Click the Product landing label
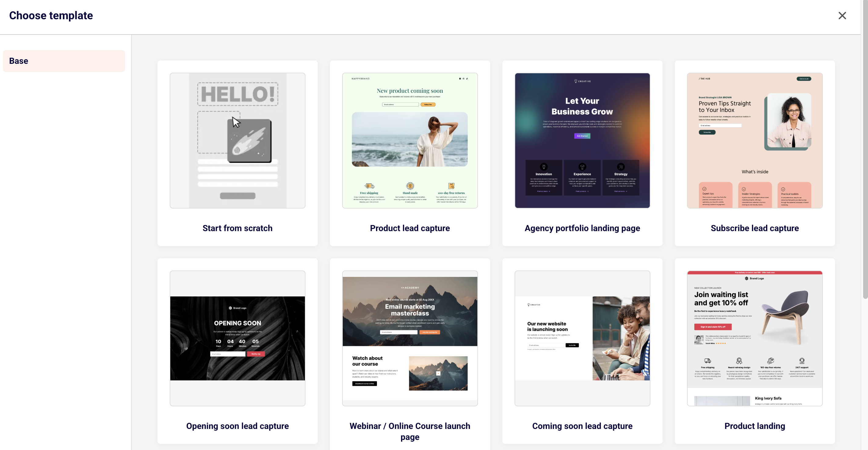 [754, 426]
